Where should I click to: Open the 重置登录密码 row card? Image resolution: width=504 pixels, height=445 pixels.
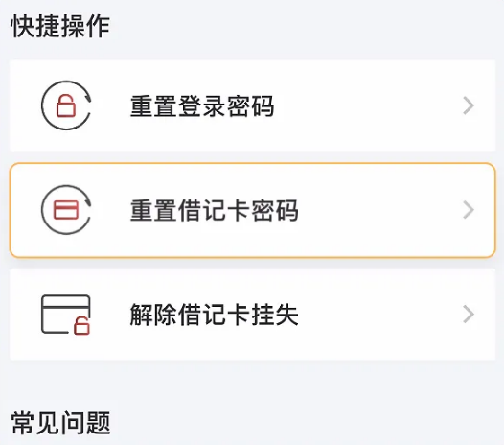click(x=253, y=105)
